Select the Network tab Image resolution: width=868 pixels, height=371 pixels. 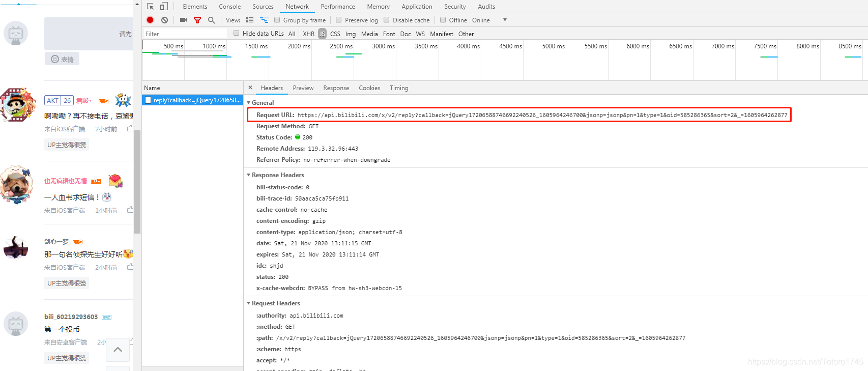(297, 7)
